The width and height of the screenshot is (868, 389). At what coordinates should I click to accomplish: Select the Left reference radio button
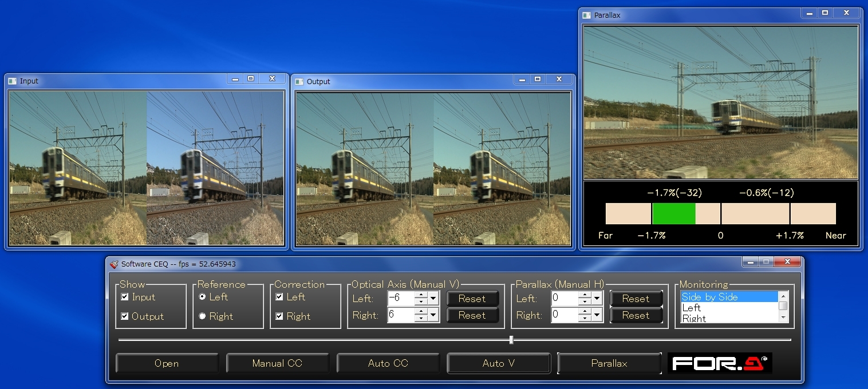click(202, 297)
